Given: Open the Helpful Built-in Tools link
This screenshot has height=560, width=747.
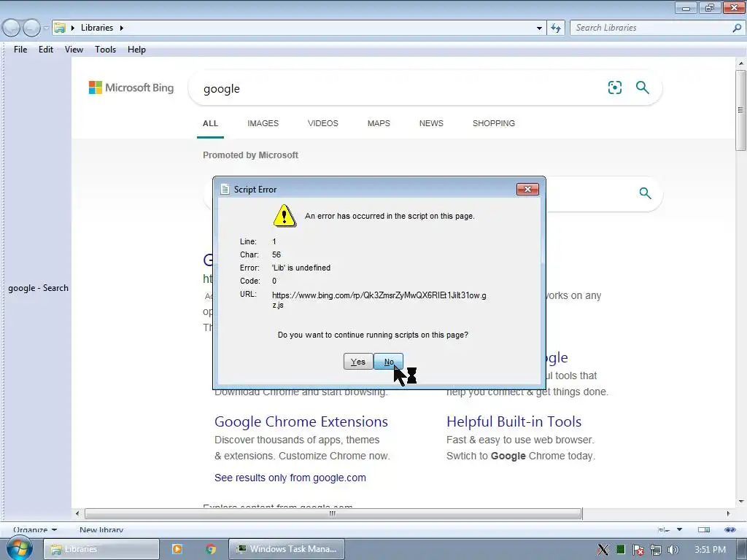Looking at the screenshot, I should pyautogui.click(x=514, y=421).
